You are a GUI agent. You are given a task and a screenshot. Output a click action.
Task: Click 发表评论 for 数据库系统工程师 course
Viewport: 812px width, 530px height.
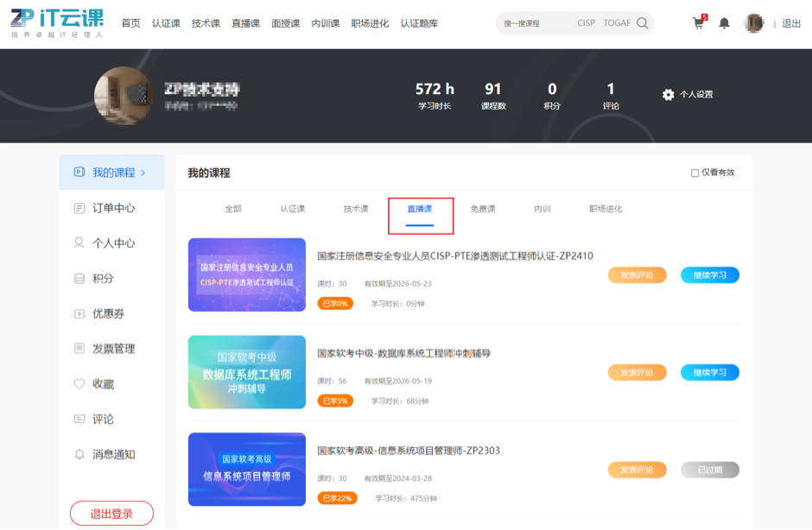tap(637, 373)
